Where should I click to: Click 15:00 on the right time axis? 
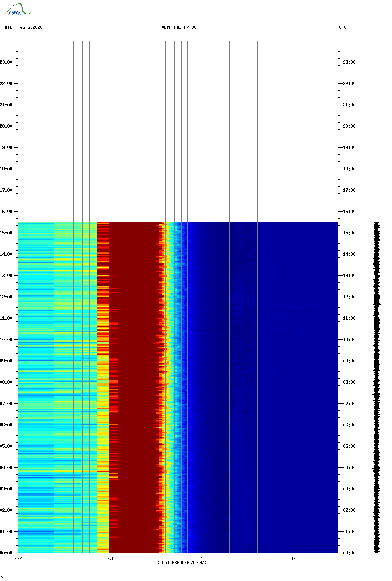click(349, 233)
